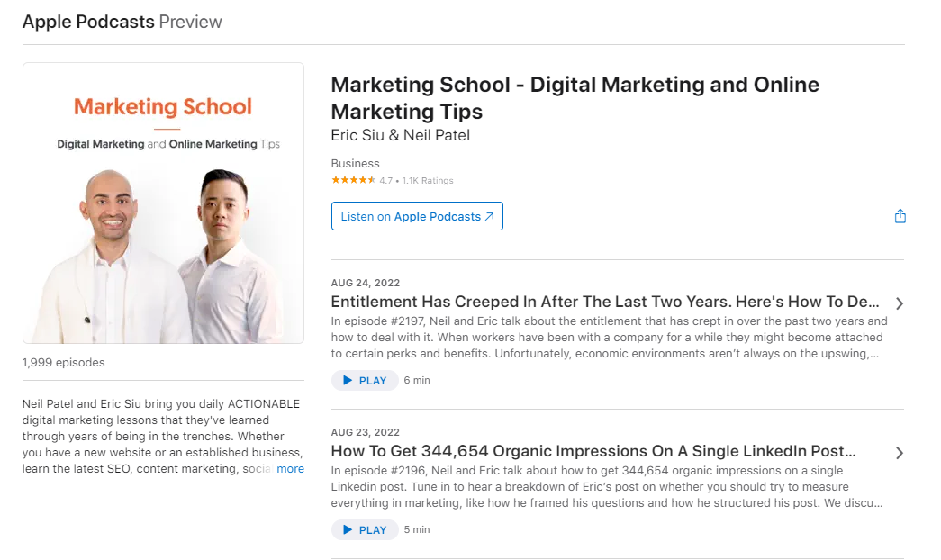
Task: Play the Aug 23 LinkedIn post episode
Action: coord(365,530)
